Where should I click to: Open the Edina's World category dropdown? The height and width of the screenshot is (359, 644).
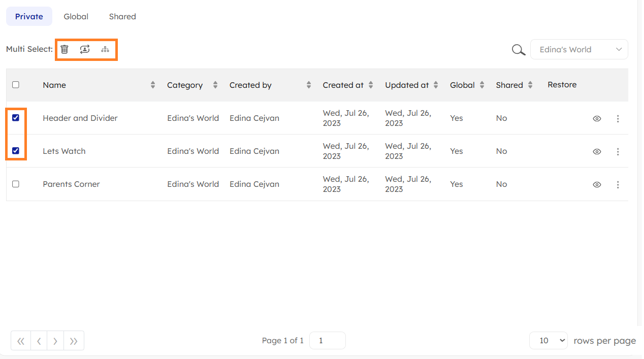click(579, 50)
